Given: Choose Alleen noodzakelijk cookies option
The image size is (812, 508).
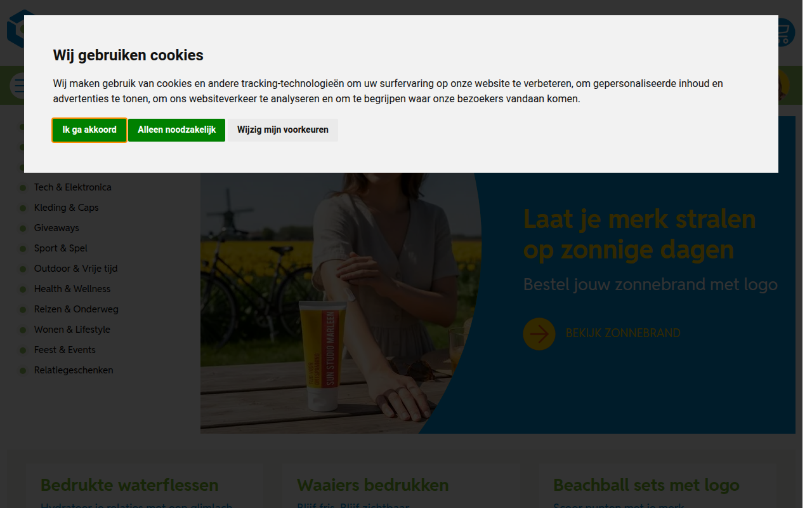Looking at the screenshot, I should (x=177, y=130).
